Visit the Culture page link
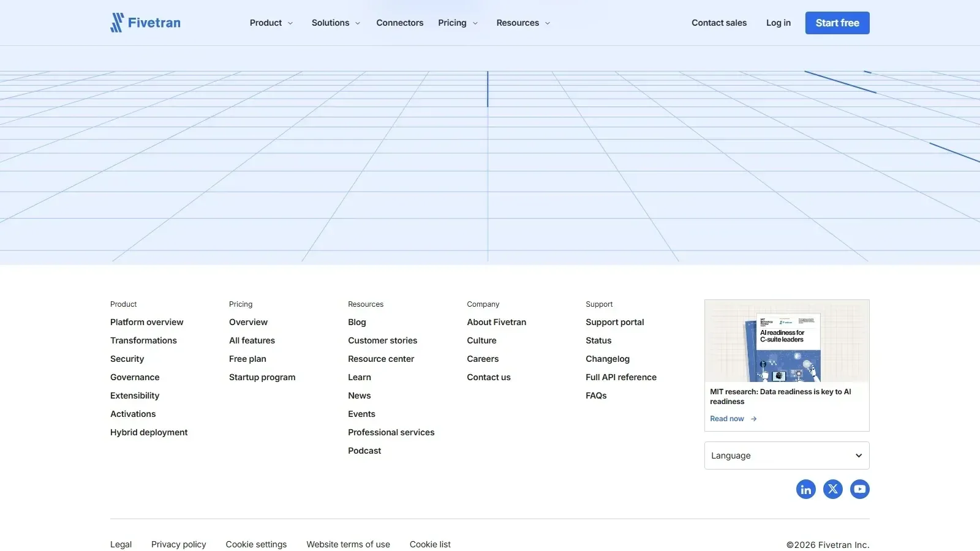 coord(481,340)
